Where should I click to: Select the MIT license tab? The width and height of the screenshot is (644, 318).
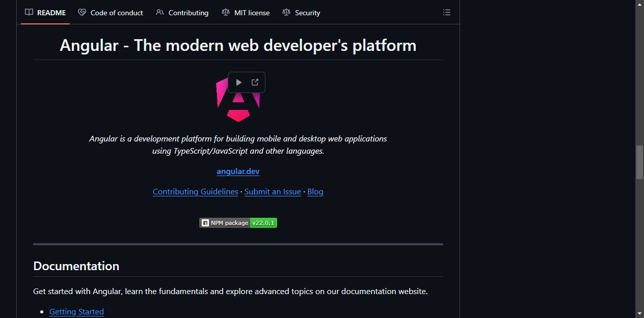[246, 13]
